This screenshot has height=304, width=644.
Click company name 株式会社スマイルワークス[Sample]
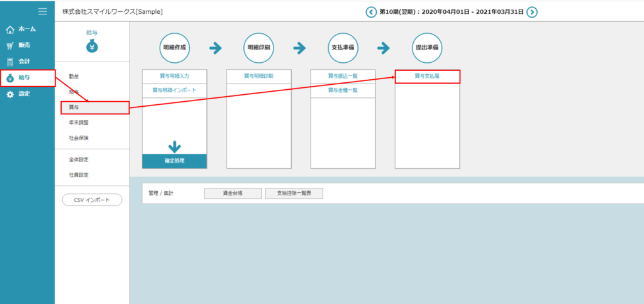point(113,12)
